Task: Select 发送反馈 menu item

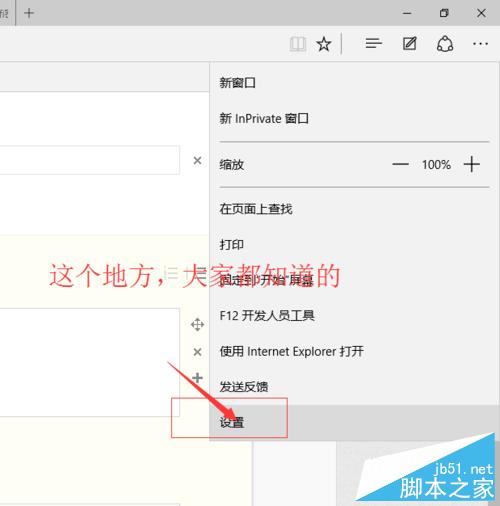Action: coord(354,387)
